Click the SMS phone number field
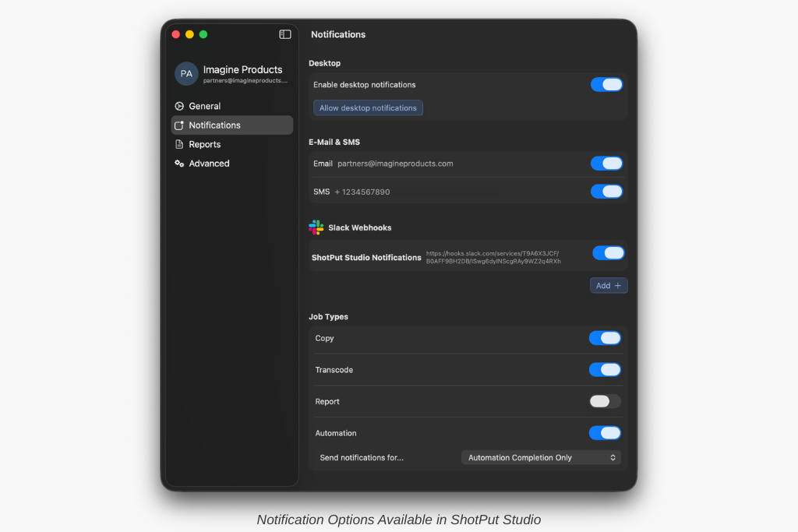This screenshot has height=532, width=798. click(362, 192)
